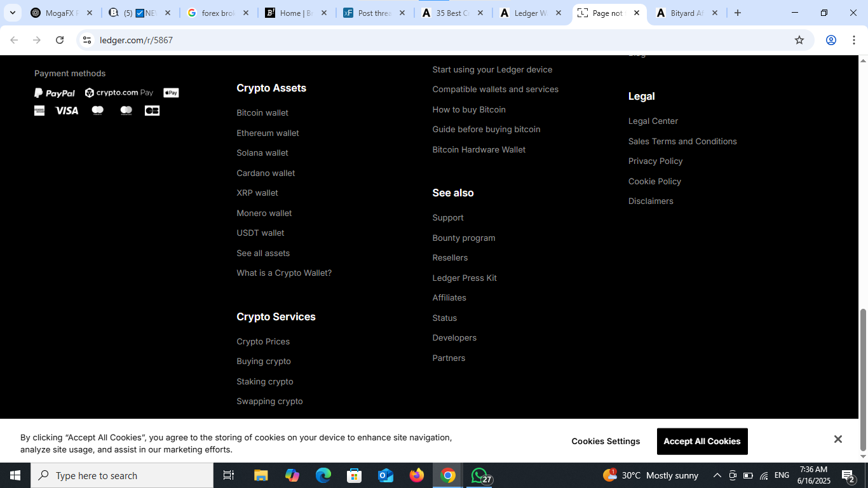Open the USDT wallet link

pos(261,233)
